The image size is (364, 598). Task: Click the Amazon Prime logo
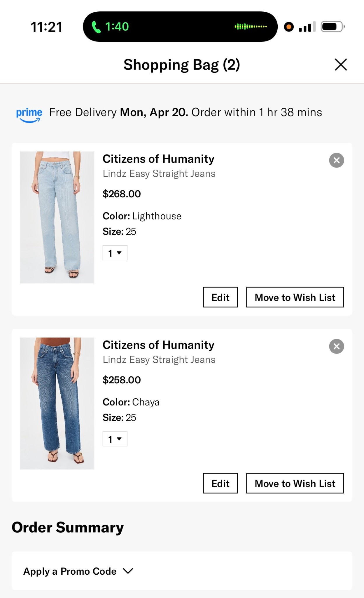tap(29, 114)
